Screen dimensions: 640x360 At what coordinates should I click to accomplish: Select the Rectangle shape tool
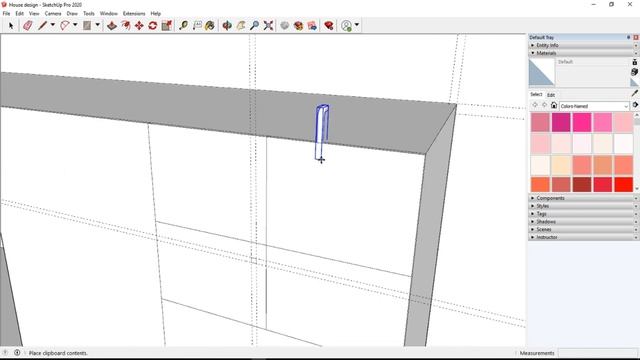(x=87, y=25)
